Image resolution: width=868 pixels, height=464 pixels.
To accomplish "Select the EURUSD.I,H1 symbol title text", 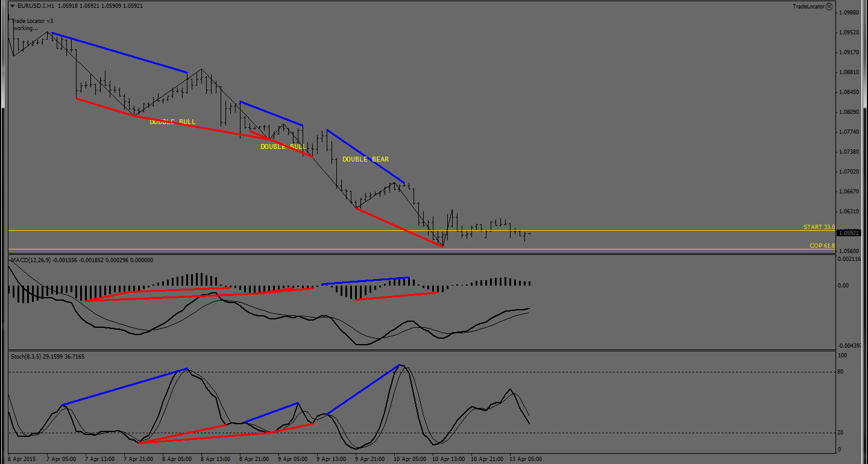I will tap(36, 6).
